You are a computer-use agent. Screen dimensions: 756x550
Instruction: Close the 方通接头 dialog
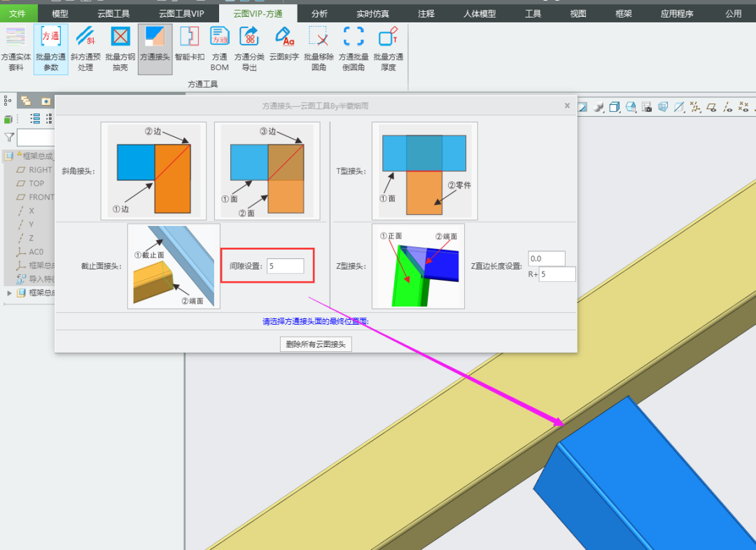tap(567, 106)
